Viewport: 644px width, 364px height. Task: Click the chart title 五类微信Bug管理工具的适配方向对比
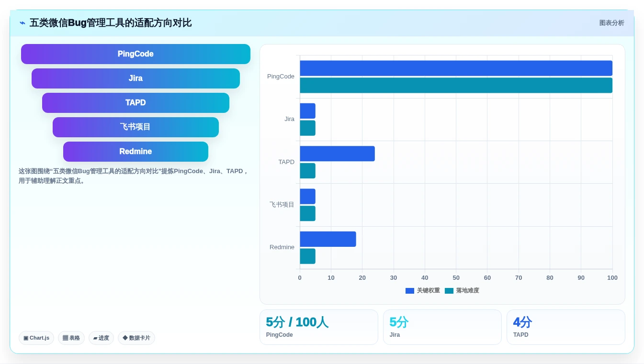click(111, 23)
